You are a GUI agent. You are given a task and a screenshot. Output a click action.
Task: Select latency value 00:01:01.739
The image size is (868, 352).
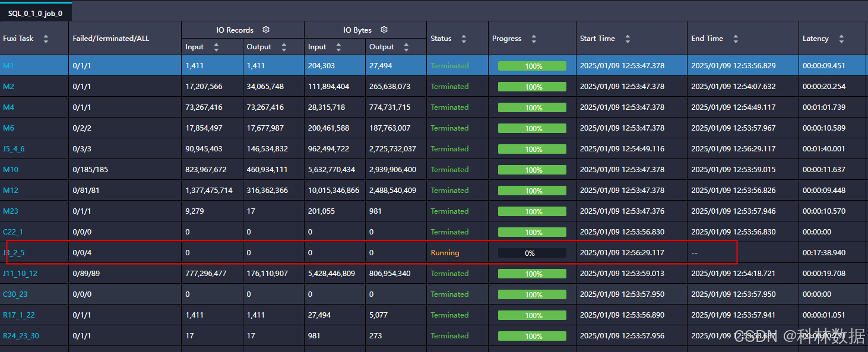(823, 107)
